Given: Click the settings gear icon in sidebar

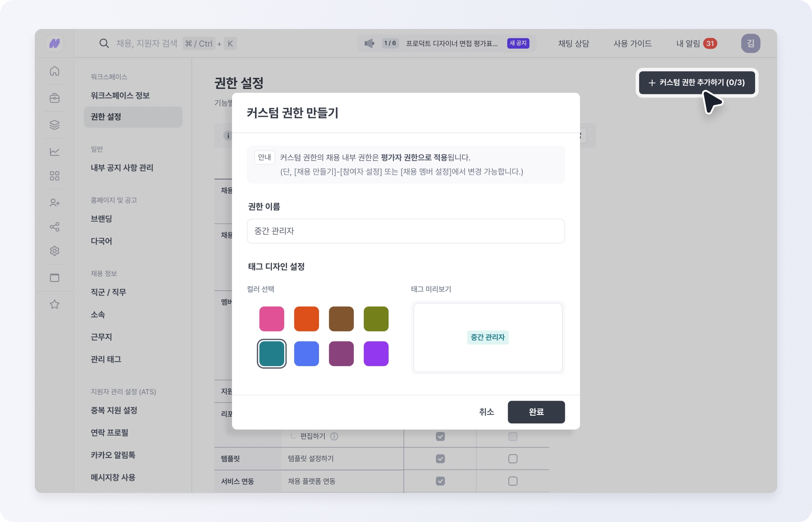Looking at the screenshot, I should click(55, 251).
